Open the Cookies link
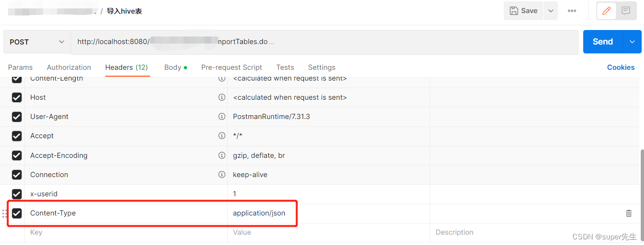This screenshot has width=644, height=245. (621, 67)
